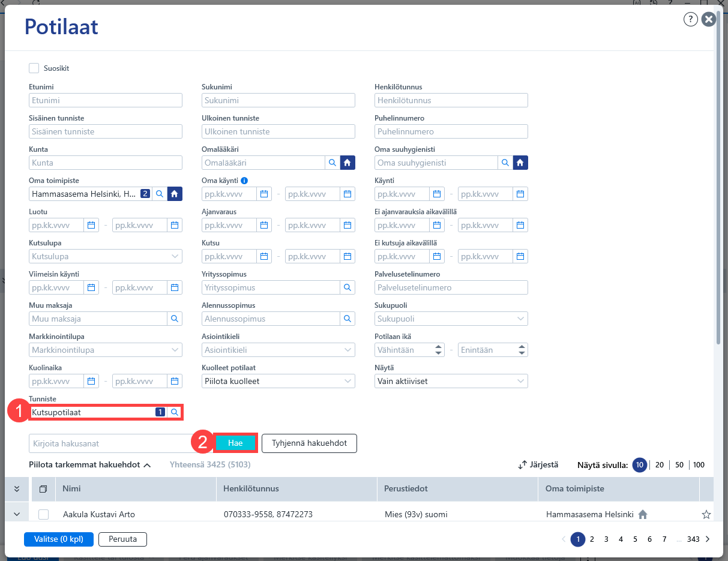Click the info icon next to Oma käynti

click(x=244, y=181)
